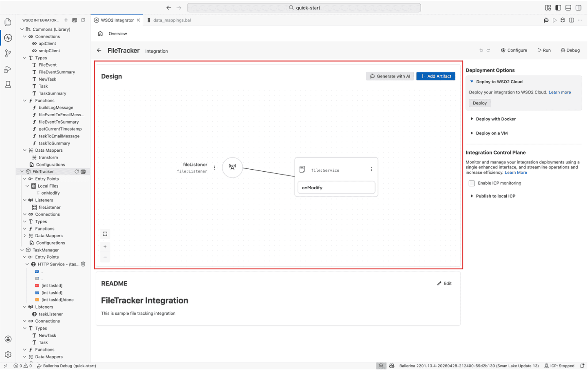The height and width of the screenshot is (371, 588).
Task: Open the Testing flask icon
Action: coord(8,85)
